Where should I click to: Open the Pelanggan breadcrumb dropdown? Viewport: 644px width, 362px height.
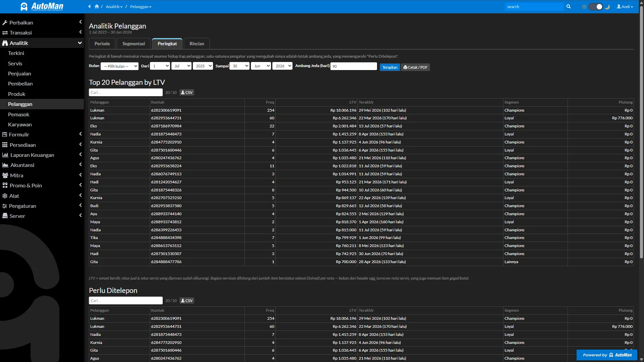[x=141, y=7]
